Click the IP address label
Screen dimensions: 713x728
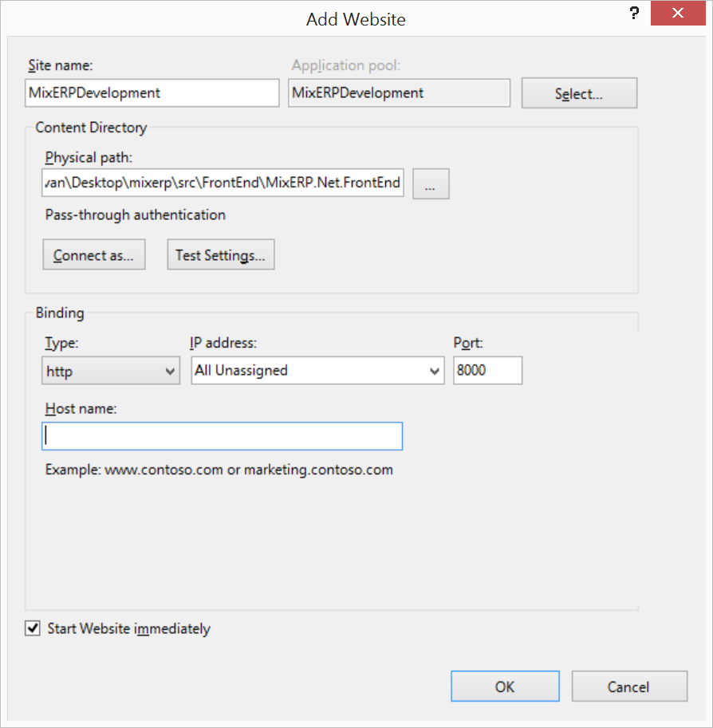(223, 343)
